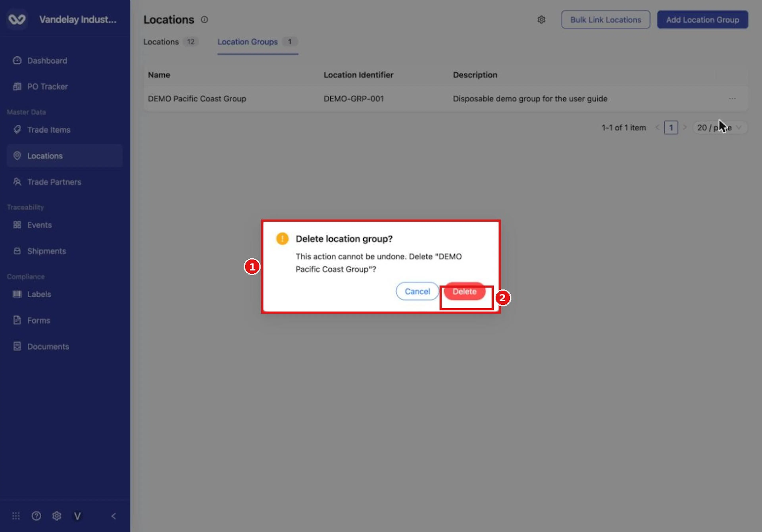The width and height of the screenshot is (762, 532).
Task: Cancel the delete location group dialog
Action: tap(417, 291)
